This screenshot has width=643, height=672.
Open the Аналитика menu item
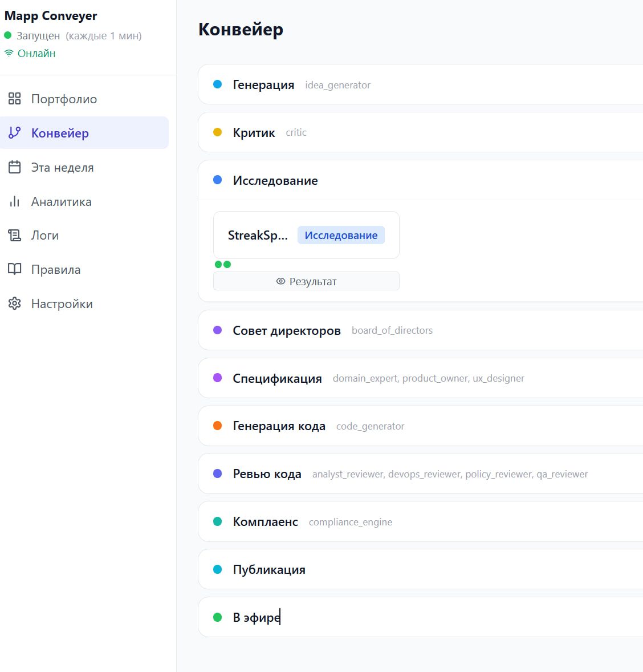(x=61, y=201)
